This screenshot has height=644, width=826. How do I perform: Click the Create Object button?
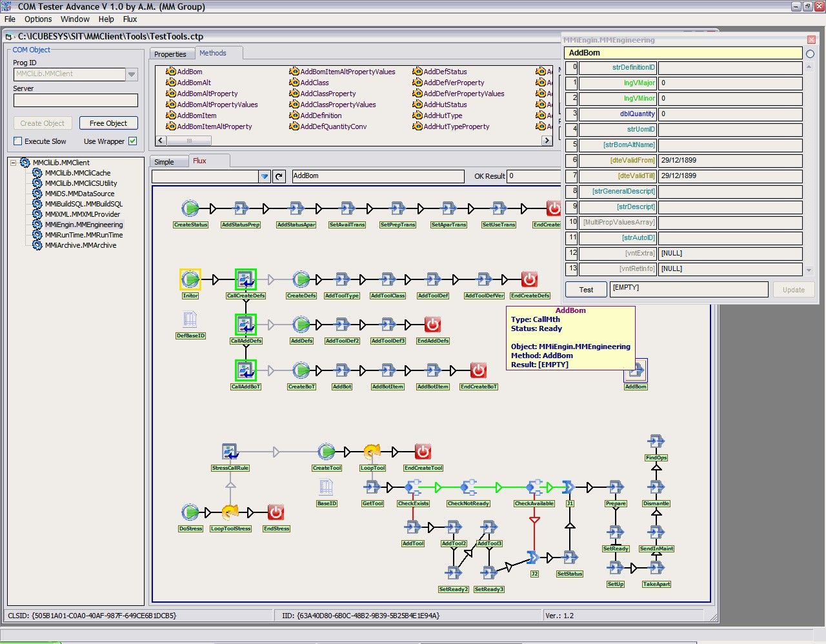[43, 123]
